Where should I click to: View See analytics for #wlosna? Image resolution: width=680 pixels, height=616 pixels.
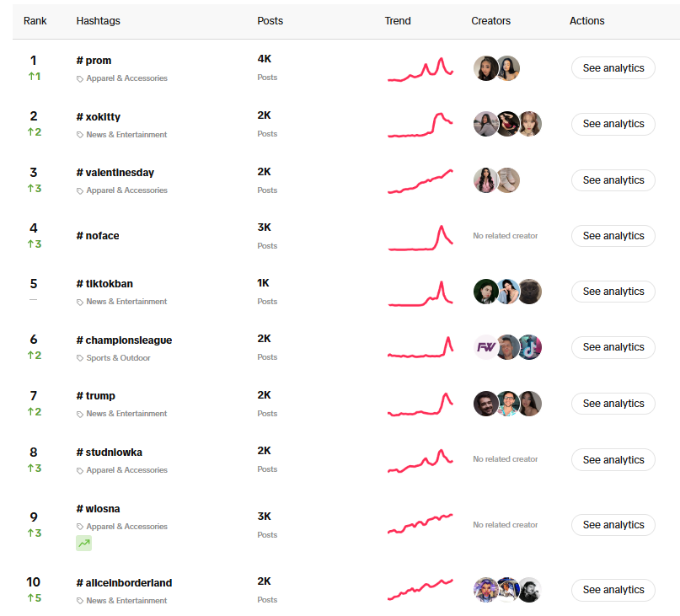pyautogui.click(x=613, y=525)
